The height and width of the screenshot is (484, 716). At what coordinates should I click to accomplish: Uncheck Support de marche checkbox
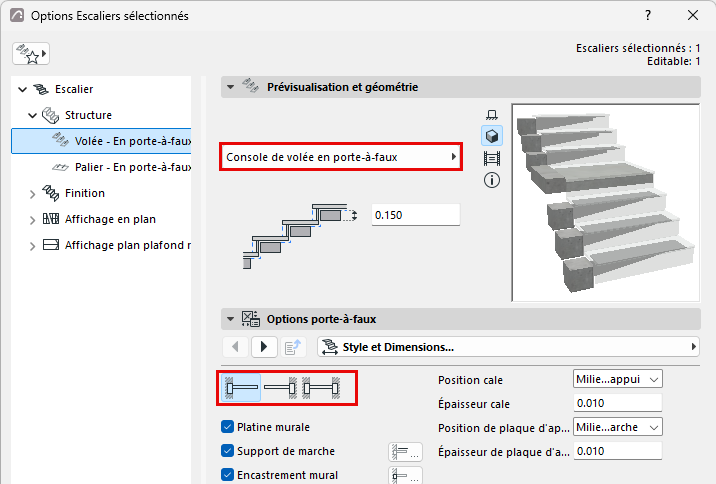click(227, 451)
